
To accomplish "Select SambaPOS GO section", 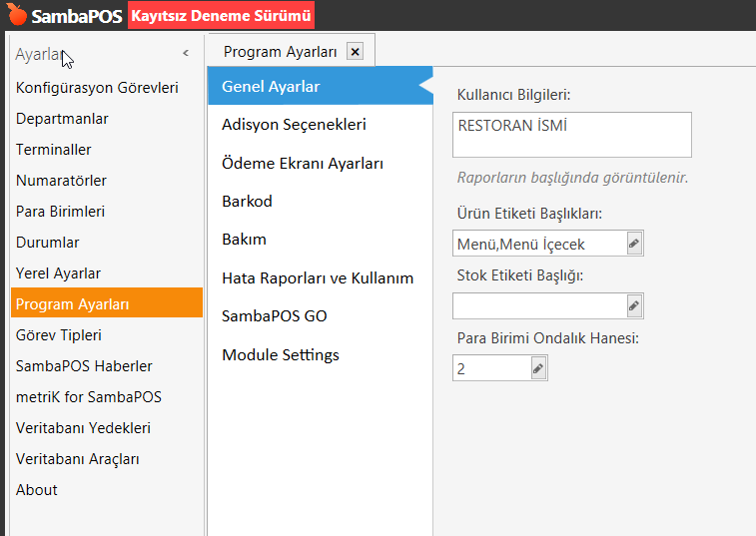I will click(x=274, y=315).
